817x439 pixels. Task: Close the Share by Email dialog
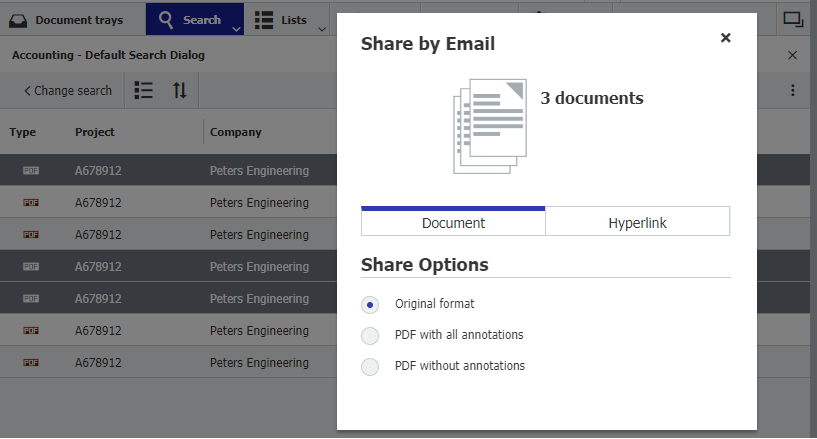point(726,38)
